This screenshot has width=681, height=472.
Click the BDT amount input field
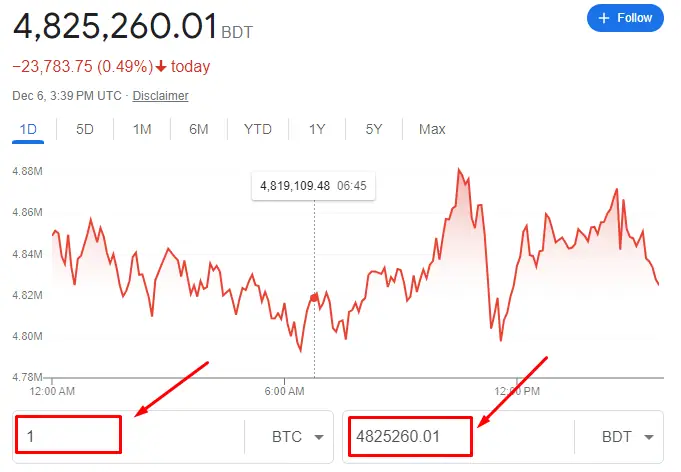tap(411, 436)
